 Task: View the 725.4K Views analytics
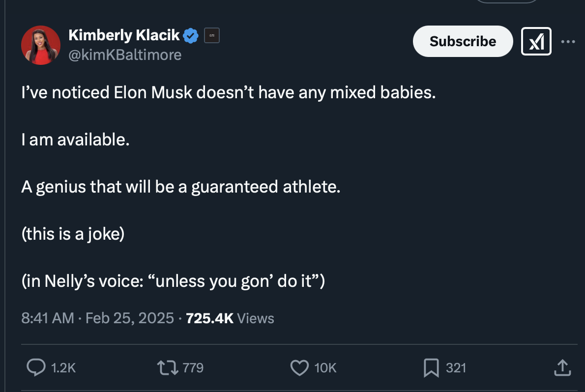pos(230,318)
